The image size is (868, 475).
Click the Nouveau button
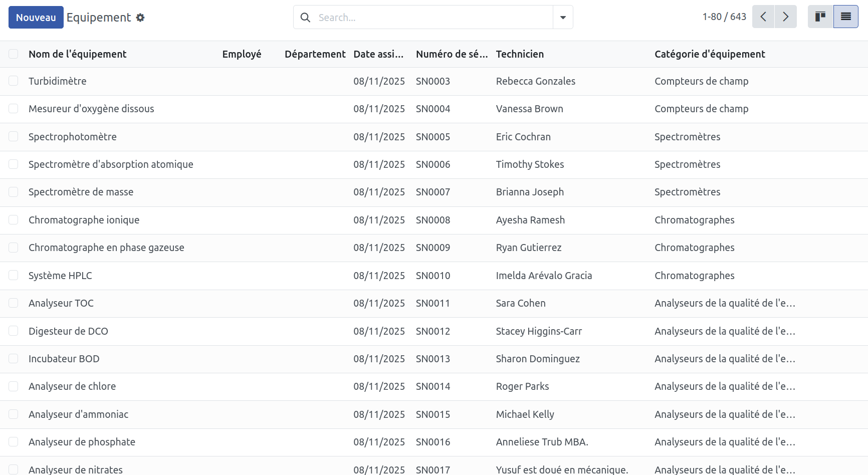(36, 18)
